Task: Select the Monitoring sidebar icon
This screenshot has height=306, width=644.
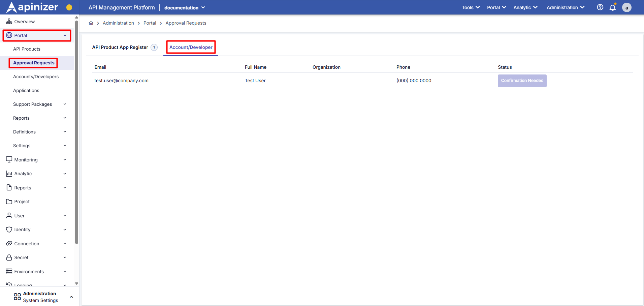Action: pyautogui.click(x=9, y=159)
